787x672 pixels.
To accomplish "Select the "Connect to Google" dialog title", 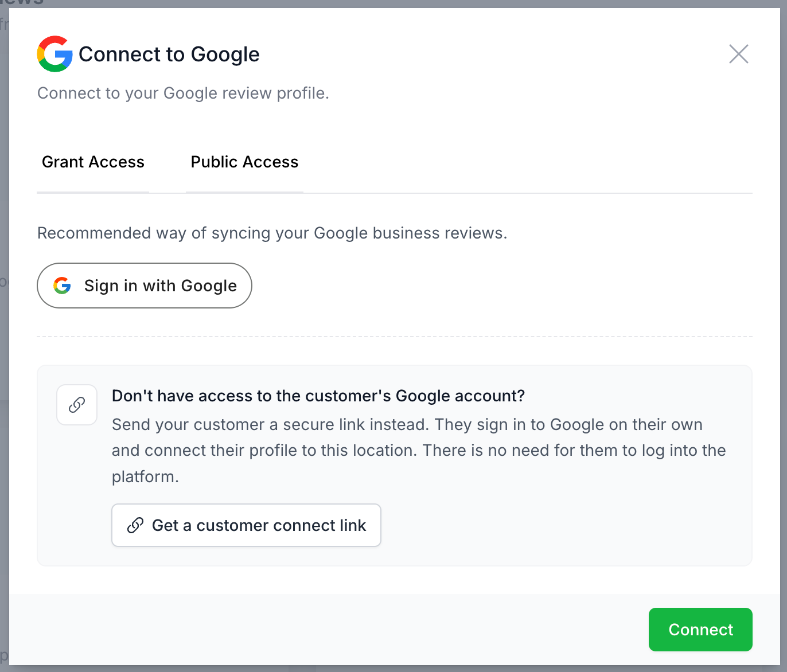I will click(x=169, y=54).
